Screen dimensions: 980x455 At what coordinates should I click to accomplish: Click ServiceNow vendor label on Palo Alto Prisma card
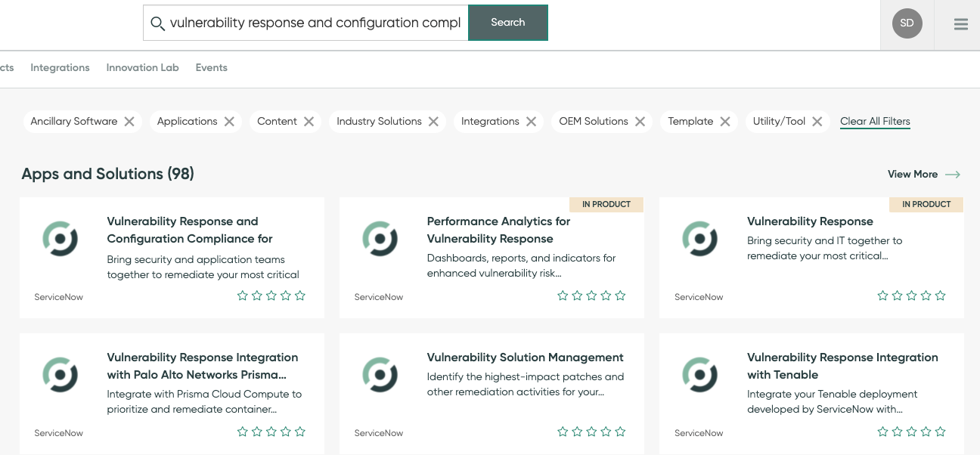(59, 434)
